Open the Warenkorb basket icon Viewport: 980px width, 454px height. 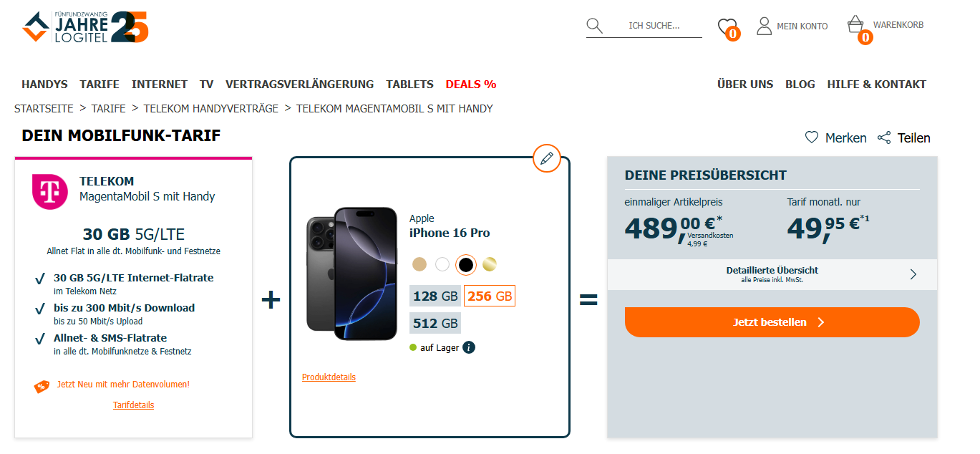coord(855,25)
